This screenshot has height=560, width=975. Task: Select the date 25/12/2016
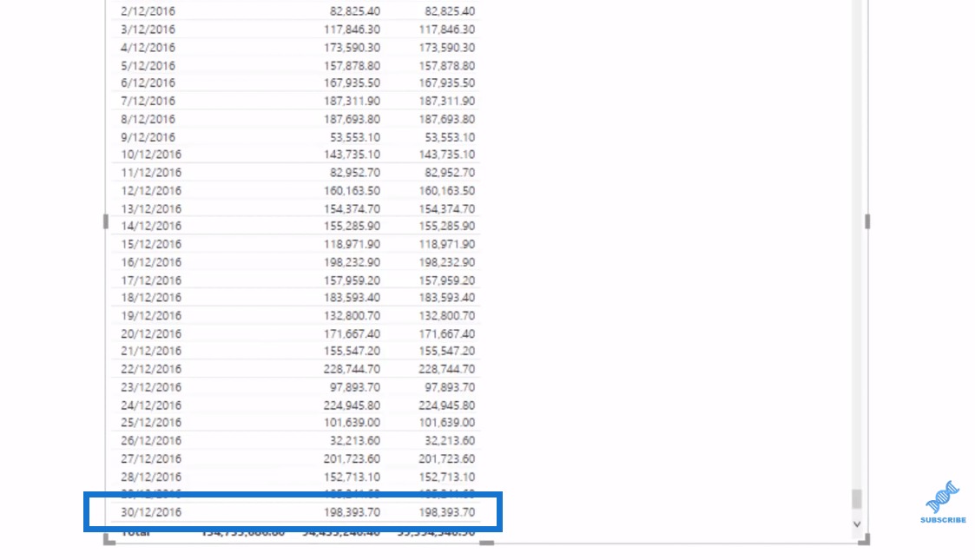pyautogui.click(x=151, y=422)
